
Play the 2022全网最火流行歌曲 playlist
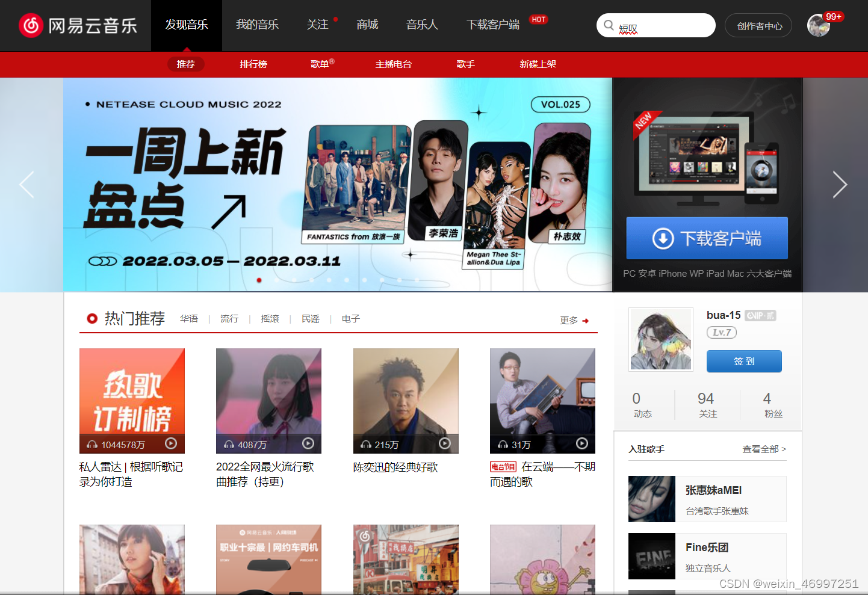308,443
